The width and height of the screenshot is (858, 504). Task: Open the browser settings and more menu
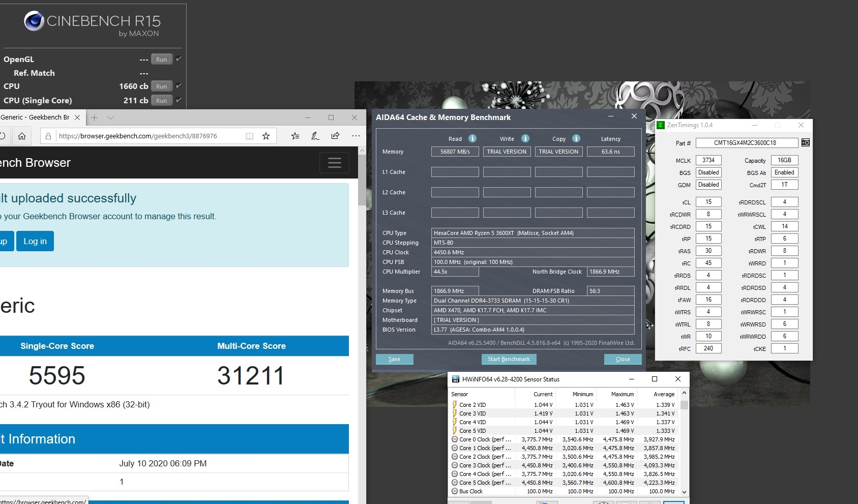click(x=356, y=136)
